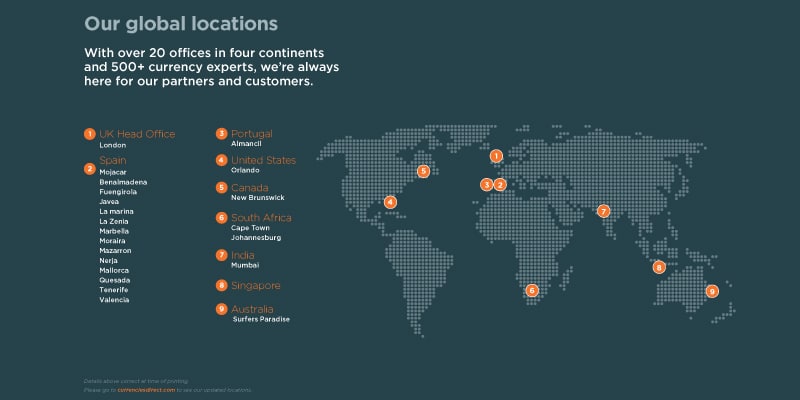Select the South Africa heading
The width and height of the screenshot is (800, 400).
261,218
